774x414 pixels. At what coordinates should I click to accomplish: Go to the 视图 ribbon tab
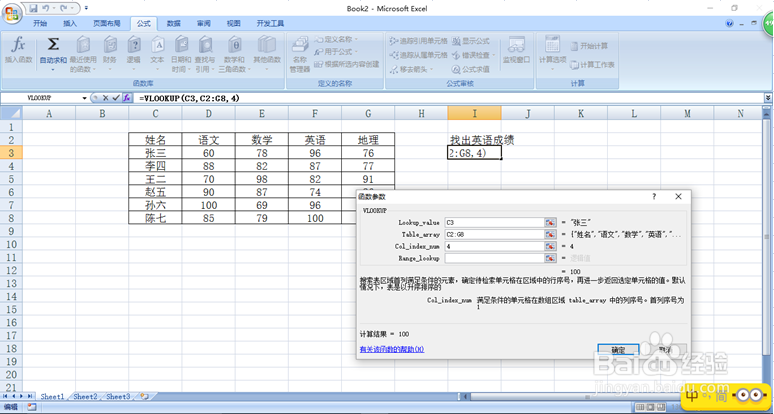[x=233, y=23]
